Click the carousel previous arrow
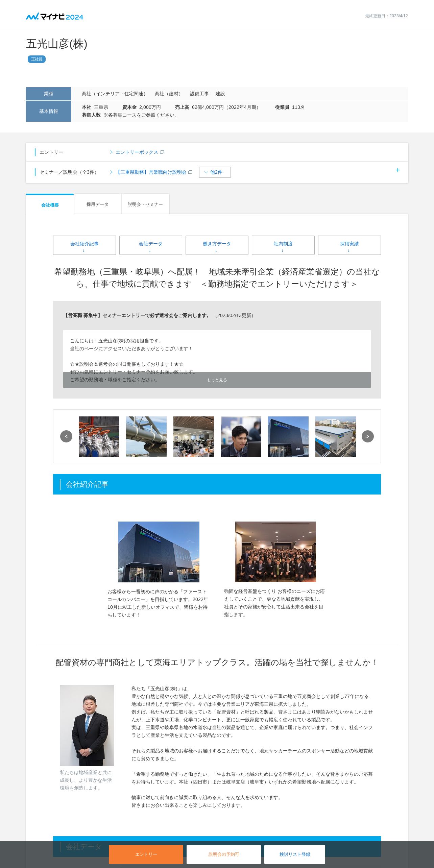The image size is (434, 868). tap(66, 436)
